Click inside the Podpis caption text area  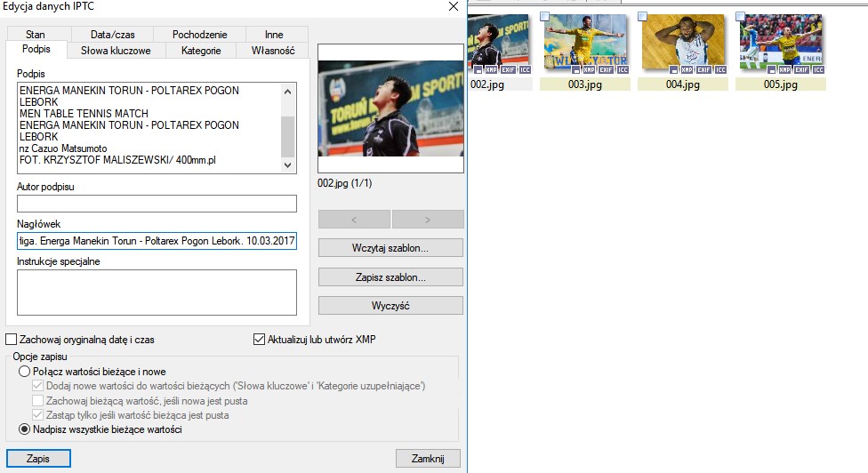pos(149,128)
